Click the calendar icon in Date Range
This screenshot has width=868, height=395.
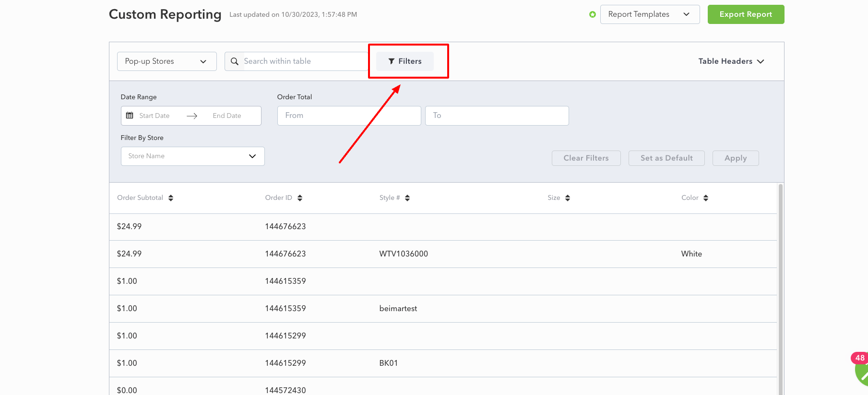click(130, 116)
